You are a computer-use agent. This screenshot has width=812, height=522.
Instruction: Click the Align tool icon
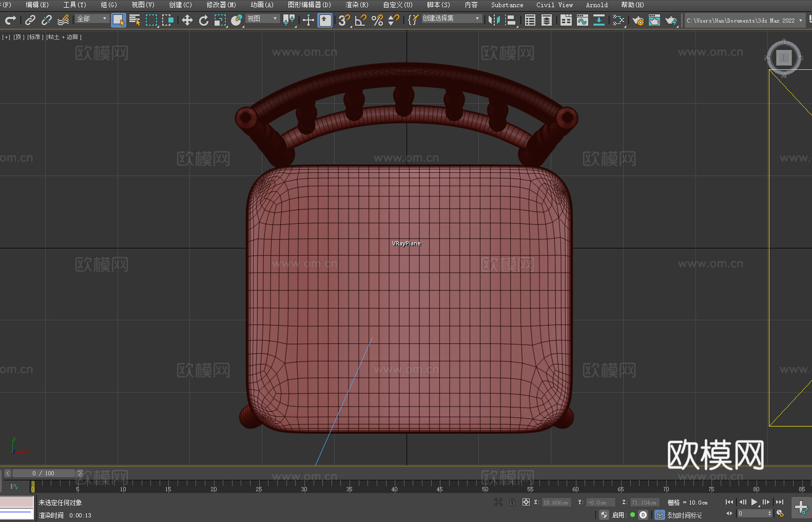coord(511,20)
